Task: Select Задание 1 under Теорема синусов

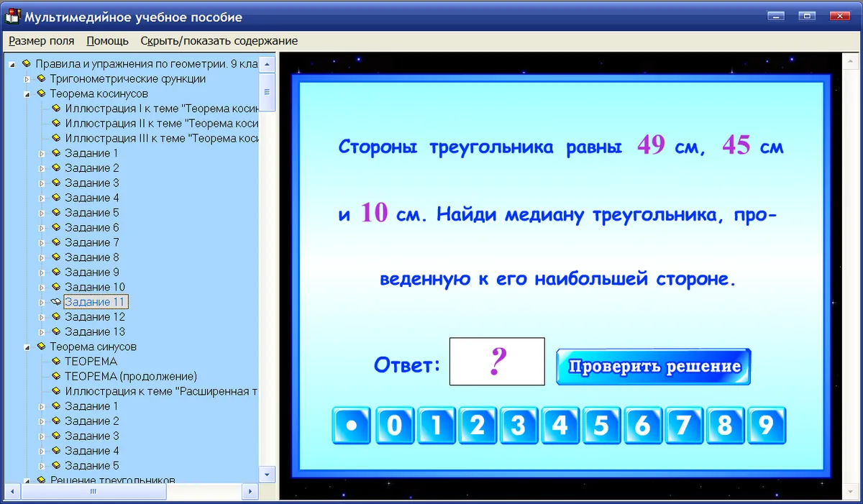Action: coord(92,406)
